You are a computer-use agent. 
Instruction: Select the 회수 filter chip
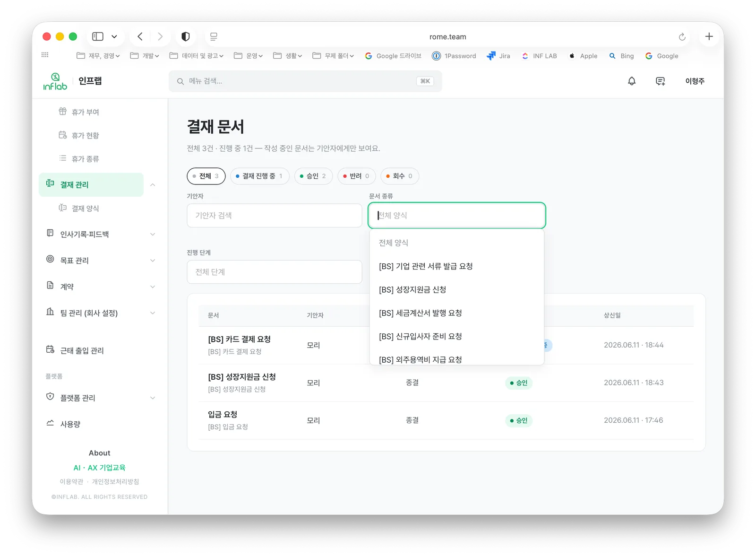(x=400, y=176)
